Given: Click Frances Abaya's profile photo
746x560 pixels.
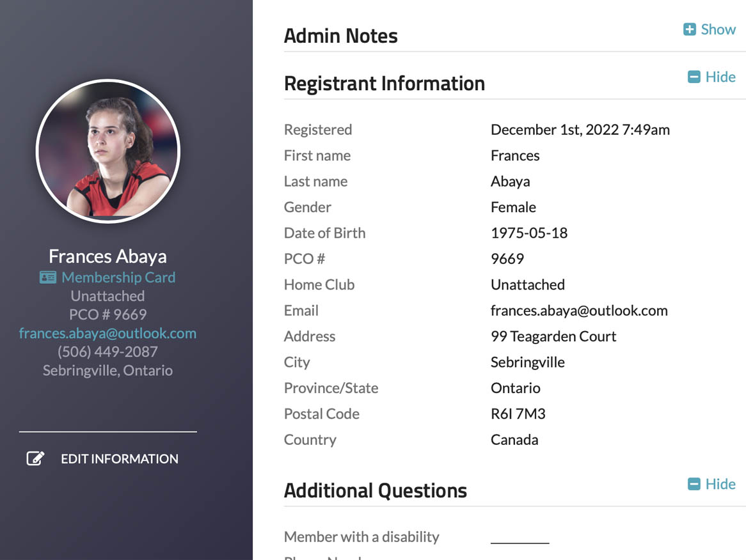Looking at the screenshot, I should 108,151.
